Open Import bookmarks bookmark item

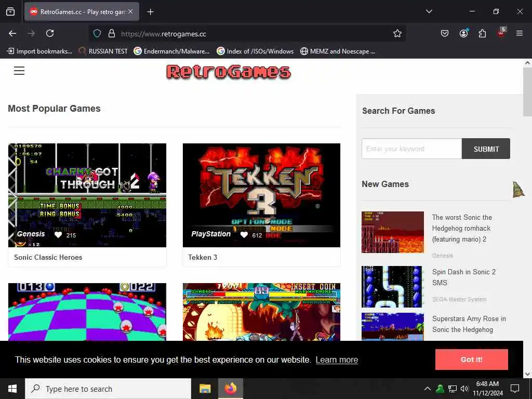pos(39,51)
